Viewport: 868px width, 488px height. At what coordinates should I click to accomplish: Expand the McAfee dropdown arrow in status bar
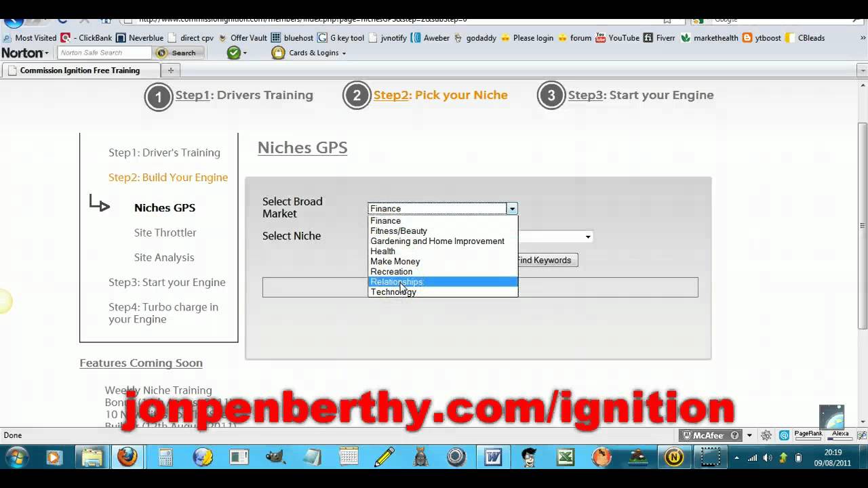coord(749,435)
